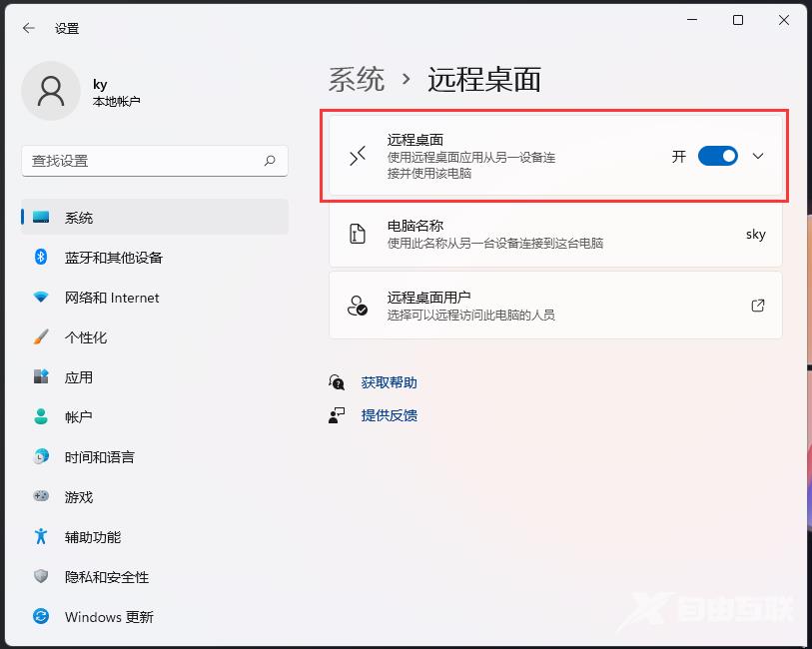Expand the 远程桌面 options chevron
The image size is (812, 649).
[757, 156]
